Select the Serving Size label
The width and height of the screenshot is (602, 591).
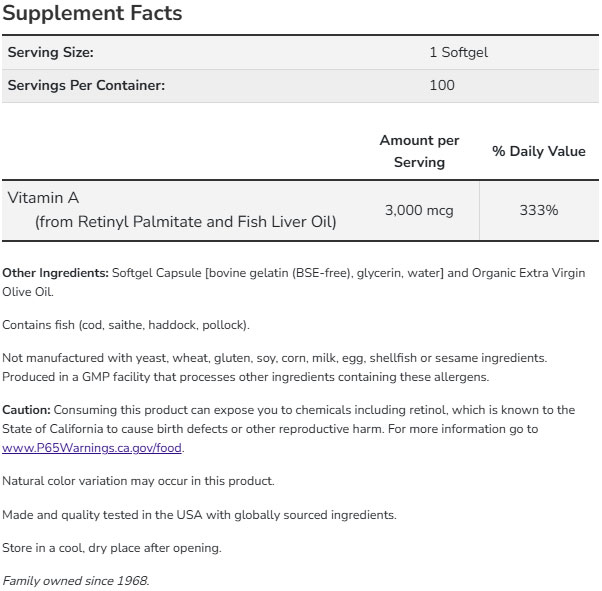tap(51, 52)
